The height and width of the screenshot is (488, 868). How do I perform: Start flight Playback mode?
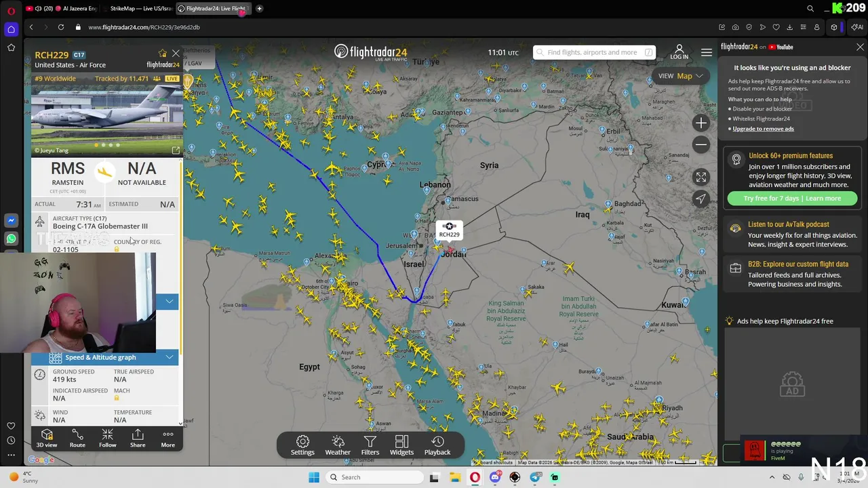click(437, 445)
